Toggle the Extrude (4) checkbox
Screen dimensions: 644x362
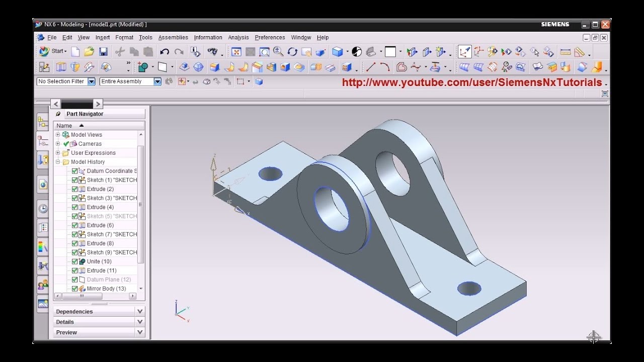tap(75, 207)
